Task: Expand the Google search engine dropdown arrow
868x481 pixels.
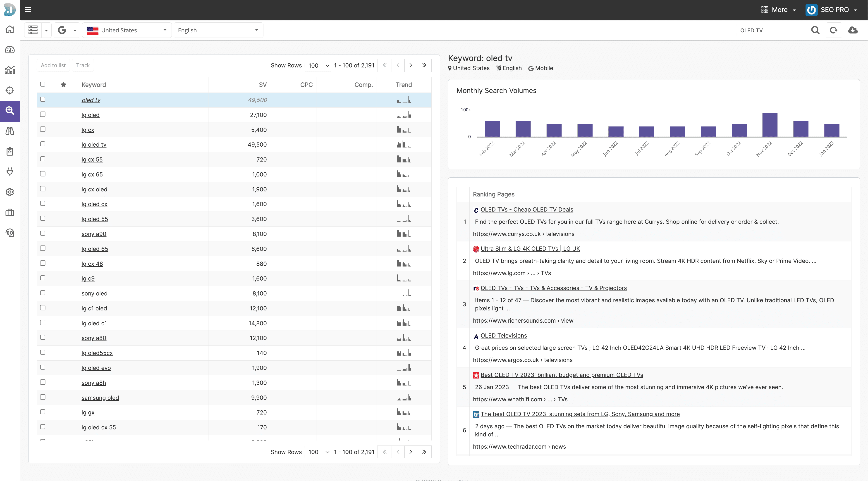Action: coord(75,30)
